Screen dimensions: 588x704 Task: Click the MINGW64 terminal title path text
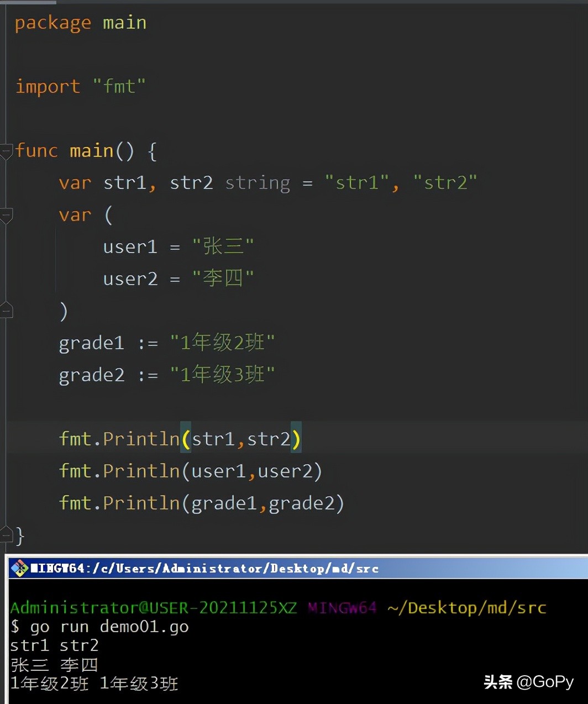204,568
